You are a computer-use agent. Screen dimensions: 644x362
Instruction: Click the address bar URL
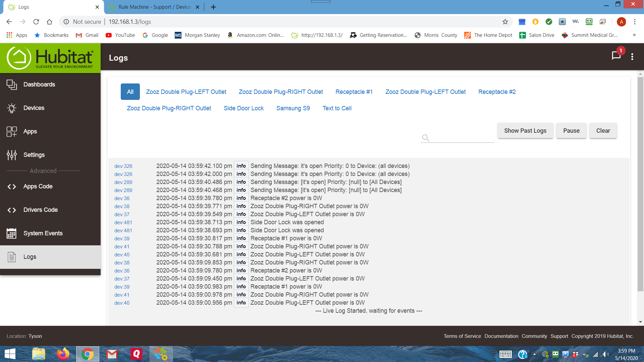click(x=130, y=22)
